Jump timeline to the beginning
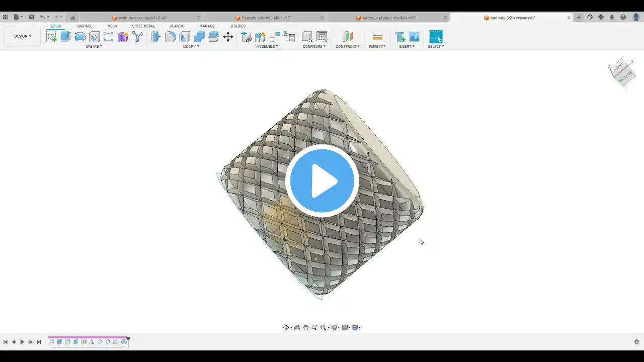The width and height of the screenshot is (644, 362). [x=6, y=342]
